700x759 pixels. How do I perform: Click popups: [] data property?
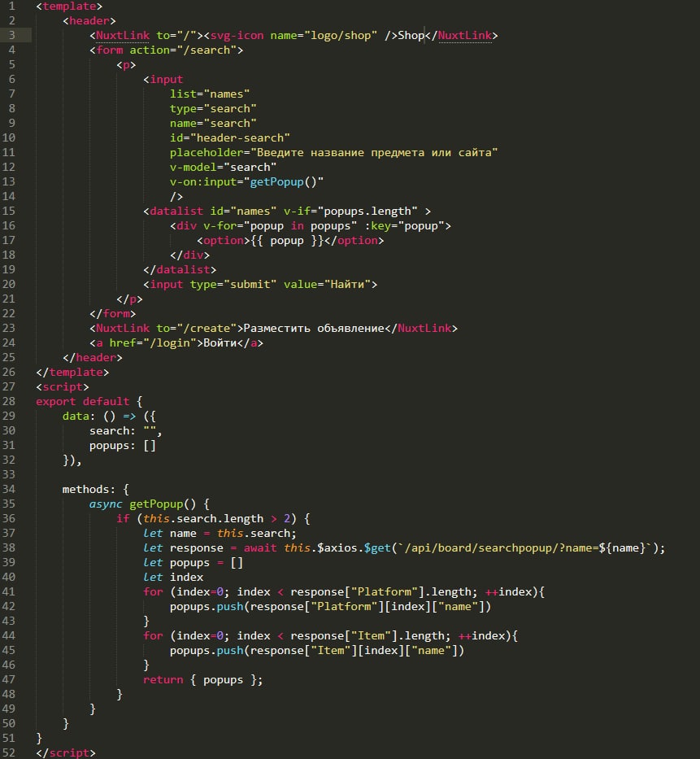pos(123,445)
